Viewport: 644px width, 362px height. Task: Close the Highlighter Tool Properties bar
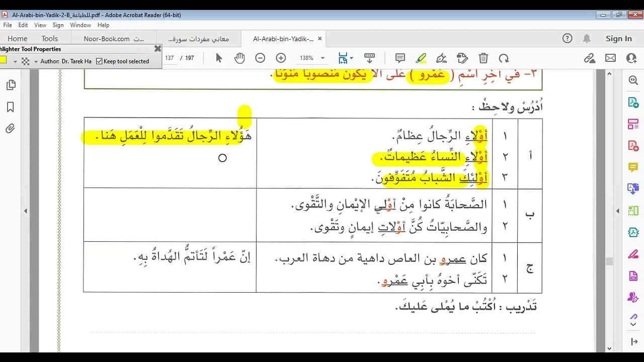click(x=157, y=49)
